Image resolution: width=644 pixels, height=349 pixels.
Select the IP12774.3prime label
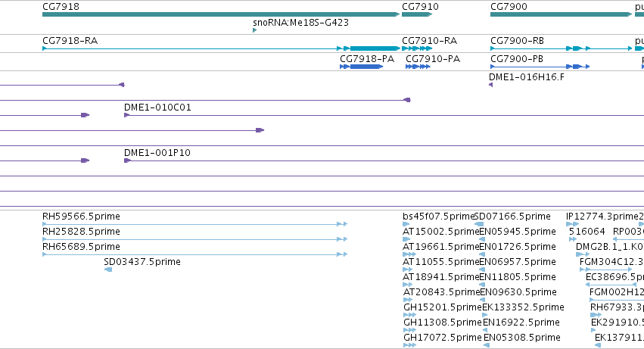coord(602,217)
